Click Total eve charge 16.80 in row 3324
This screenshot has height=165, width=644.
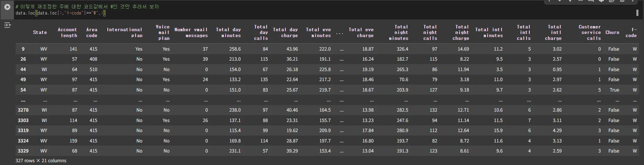click(x=368, y=141)
